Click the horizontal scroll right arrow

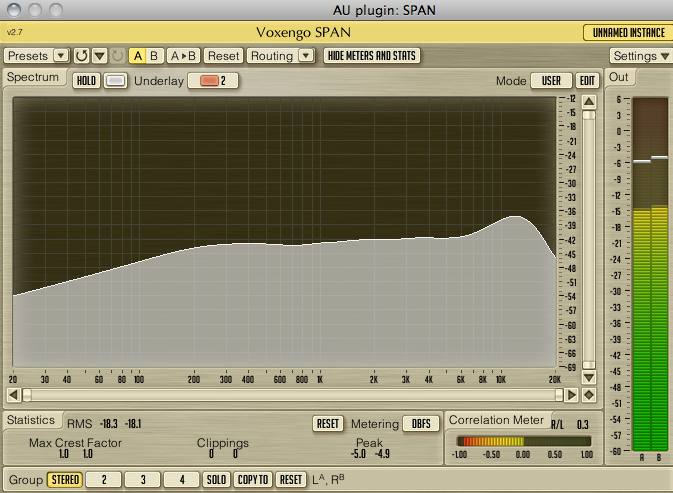click(572, 395)
